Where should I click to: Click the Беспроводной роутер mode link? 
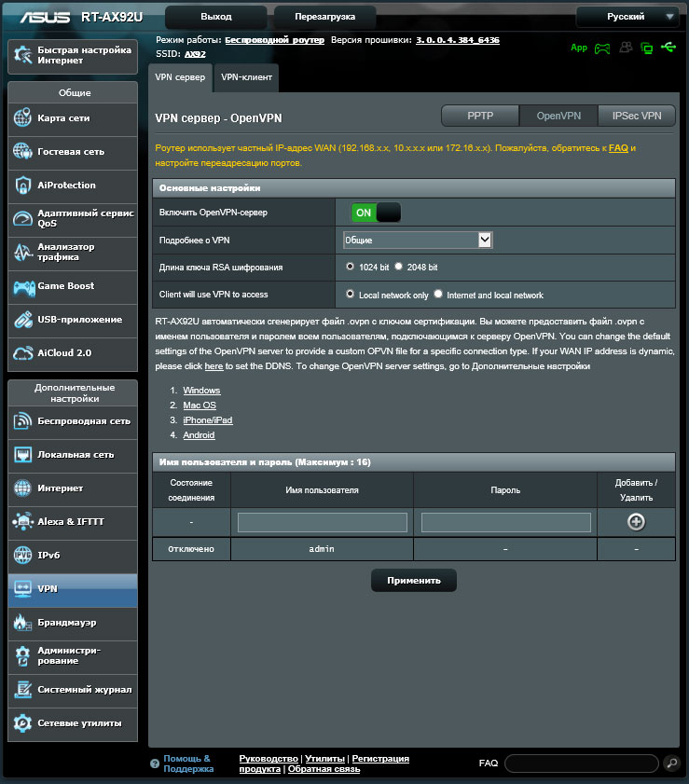coord(274,40)
